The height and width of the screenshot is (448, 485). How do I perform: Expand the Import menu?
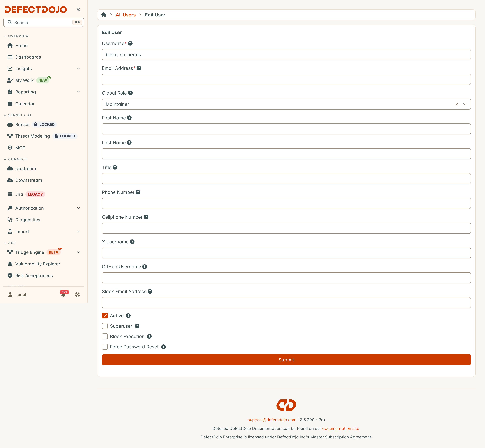tap(78, 231)
